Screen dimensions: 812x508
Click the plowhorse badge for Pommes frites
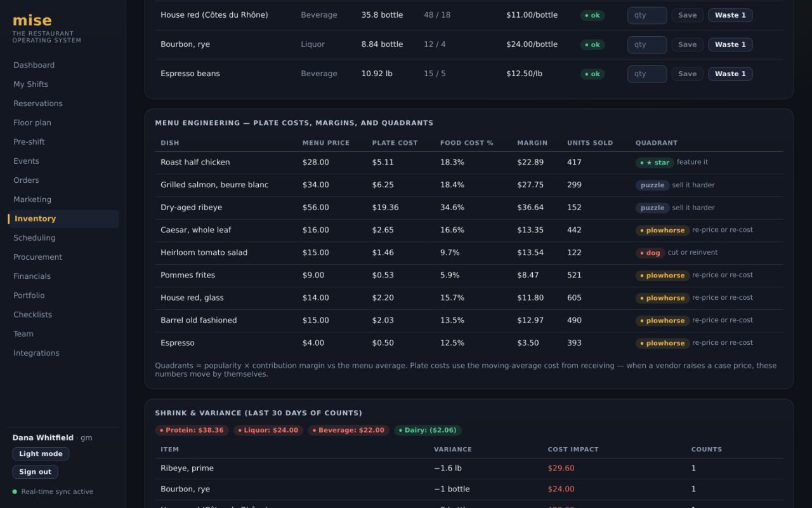click(662, 276)
